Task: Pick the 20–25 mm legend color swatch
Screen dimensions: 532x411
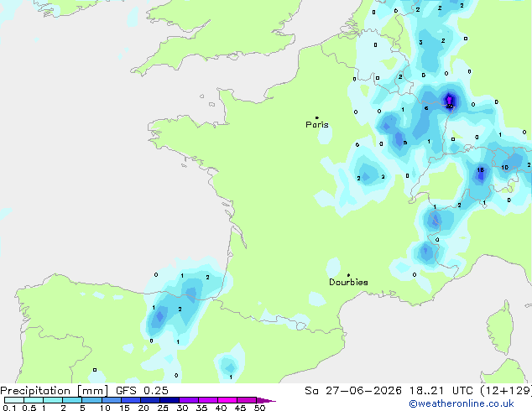Action: 150,400
